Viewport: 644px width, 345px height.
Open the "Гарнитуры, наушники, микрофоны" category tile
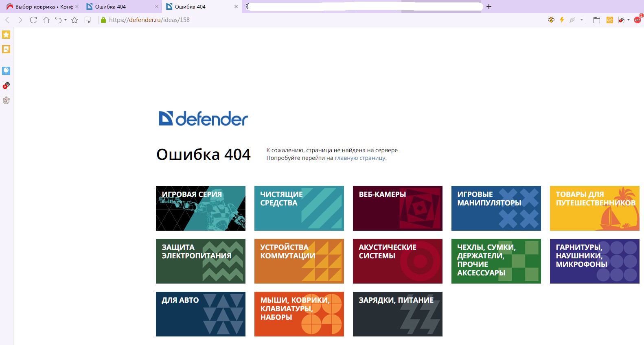pyautogui.click(x=595, y=261)
